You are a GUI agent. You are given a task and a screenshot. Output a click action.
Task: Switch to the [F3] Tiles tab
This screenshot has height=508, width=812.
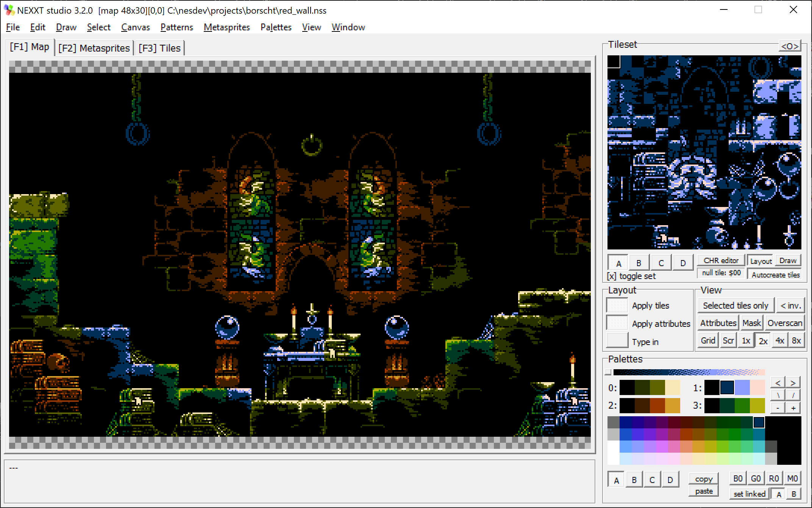point(159,48)
